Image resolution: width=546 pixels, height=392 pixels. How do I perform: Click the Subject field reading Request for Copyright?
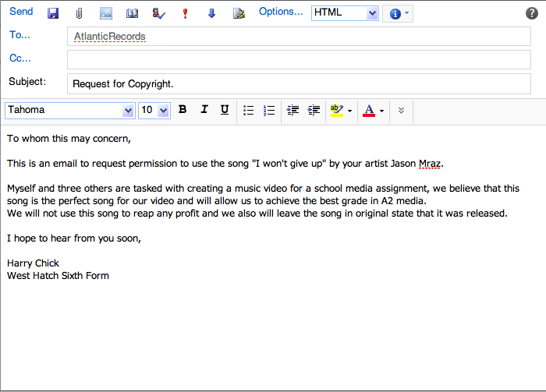click(x=299, y=84)
